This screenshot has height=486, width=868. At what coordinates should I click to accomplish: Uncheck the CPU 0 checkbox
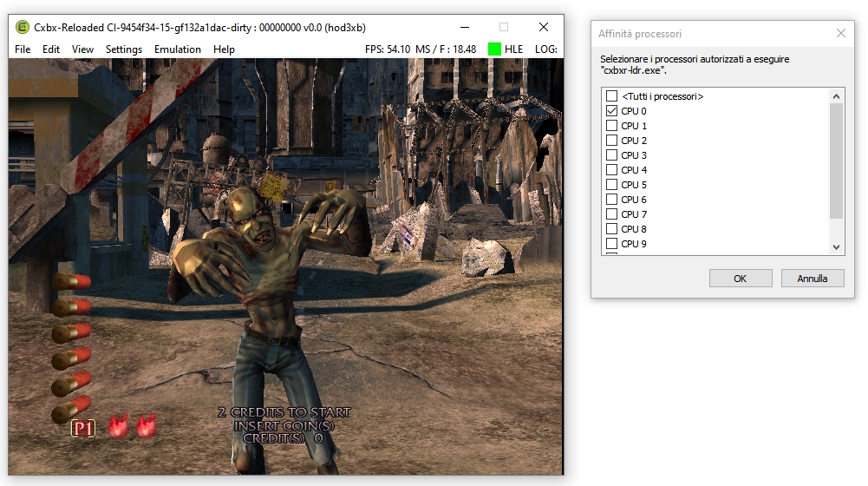[611, 111]
